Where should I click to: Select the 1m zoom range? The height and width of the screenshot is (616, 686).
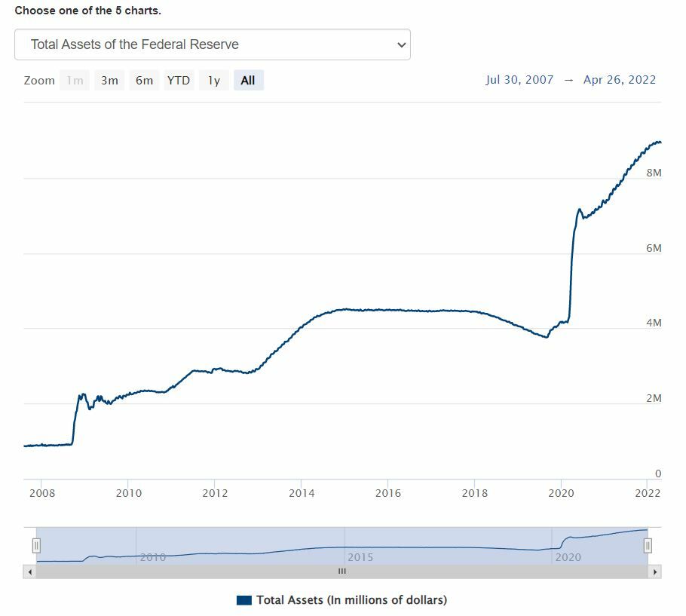click(75, 81)
